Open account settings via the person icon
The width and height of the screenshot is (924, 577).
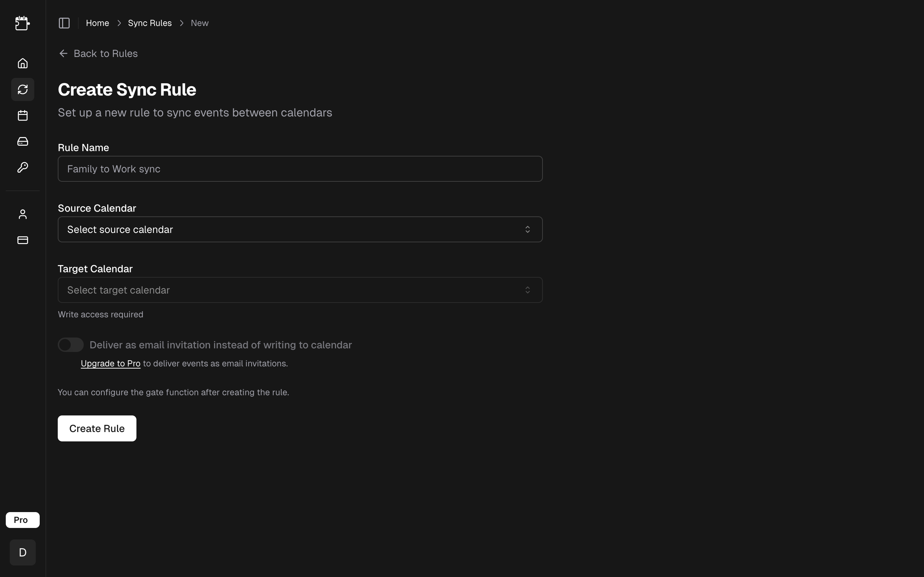22,214
